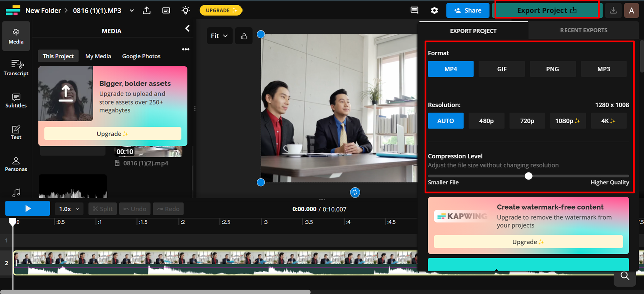The width and height of the screenshot is (644, 294).
Task: Click Upgrade in watermark-free content card
Action: click(x=528, y=242)
